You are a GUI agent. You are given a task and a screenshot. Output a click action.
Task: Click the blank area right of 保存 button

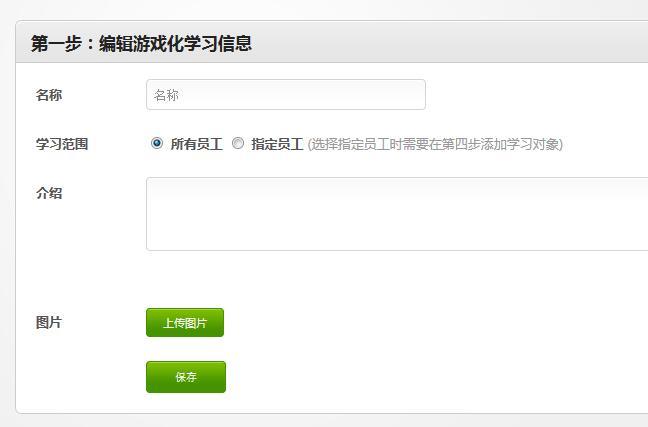(x=436, y=377)
